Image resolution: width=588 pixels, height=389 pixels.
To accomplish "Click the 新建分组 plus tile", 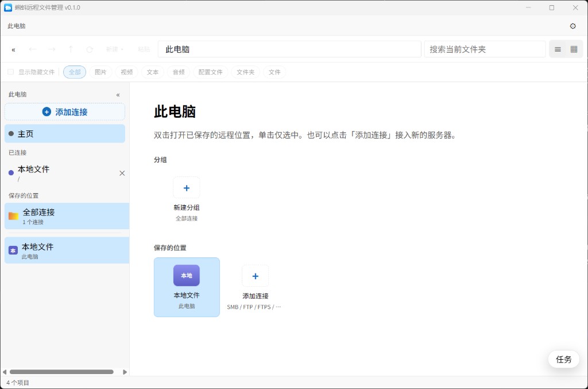I will pyautogui.click(x=187, y=188).
